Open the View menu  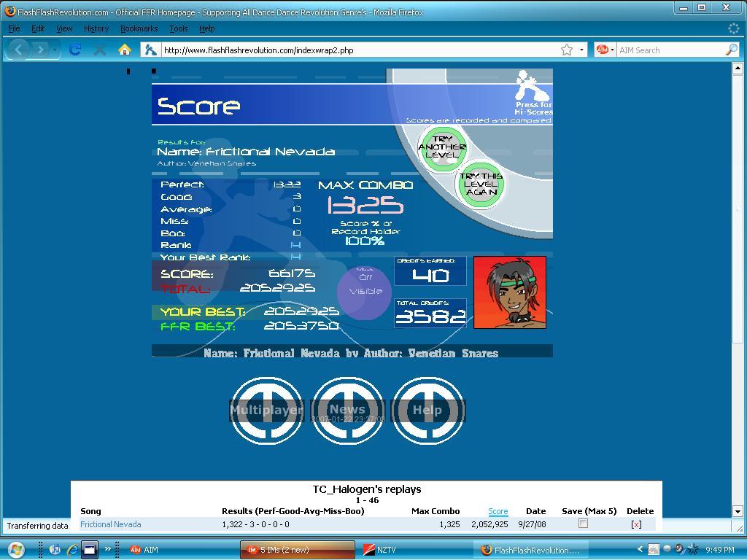tap(64, 28)
